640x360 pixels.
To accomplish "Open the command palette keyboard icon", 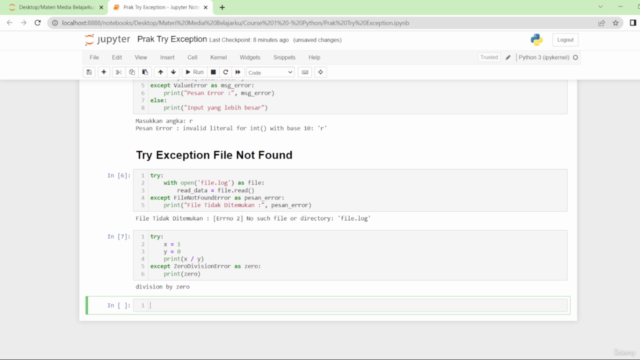I will coord(305,72).
